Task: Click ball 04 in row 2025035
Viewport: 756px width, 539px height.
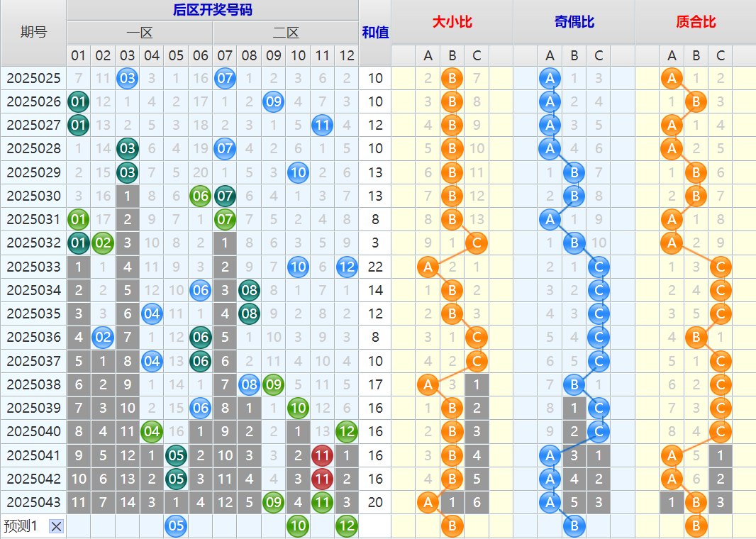Action: coord(151,314)
